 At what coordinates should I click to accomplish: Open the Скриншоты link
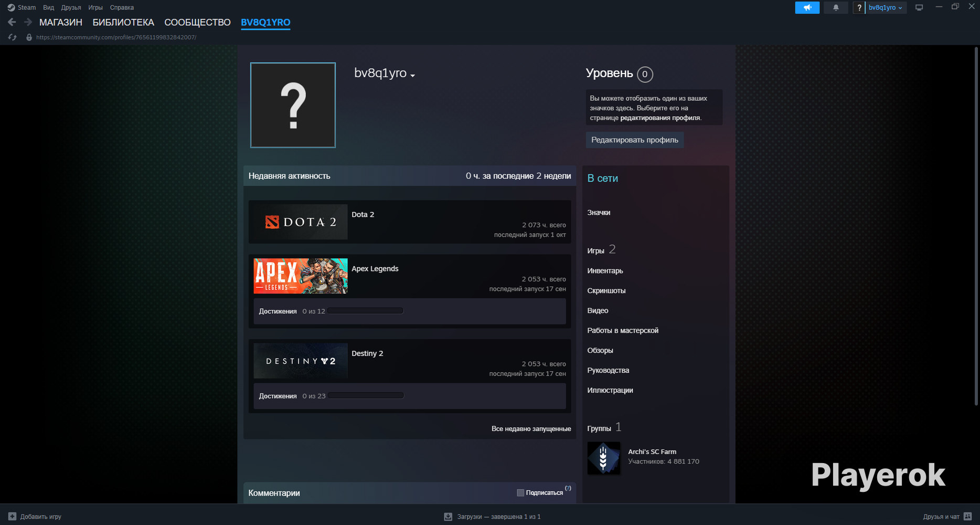606,291
